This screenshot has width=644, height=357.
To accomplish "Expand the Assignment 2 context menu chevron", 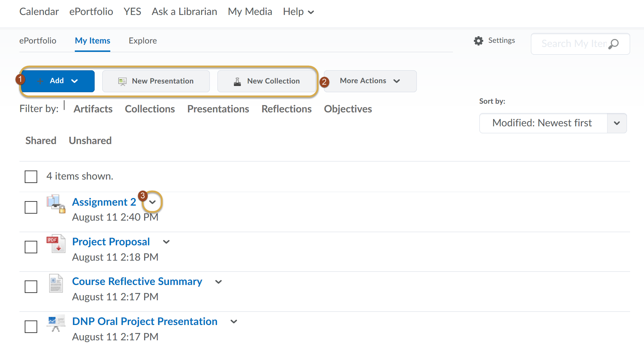I will click(152, 202).
